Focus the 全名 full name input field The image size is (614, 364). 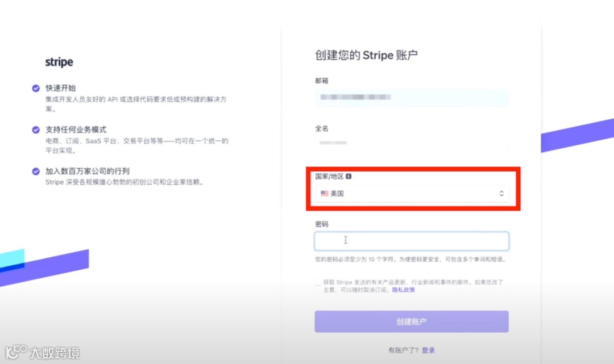click(x=412, y=144)
